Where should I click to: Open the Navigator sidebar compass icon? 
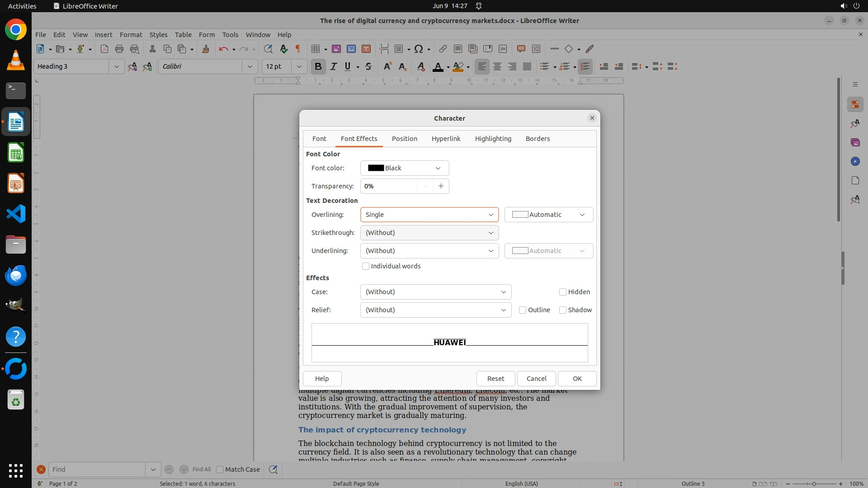pyautogui.click(x=855, y=161)
